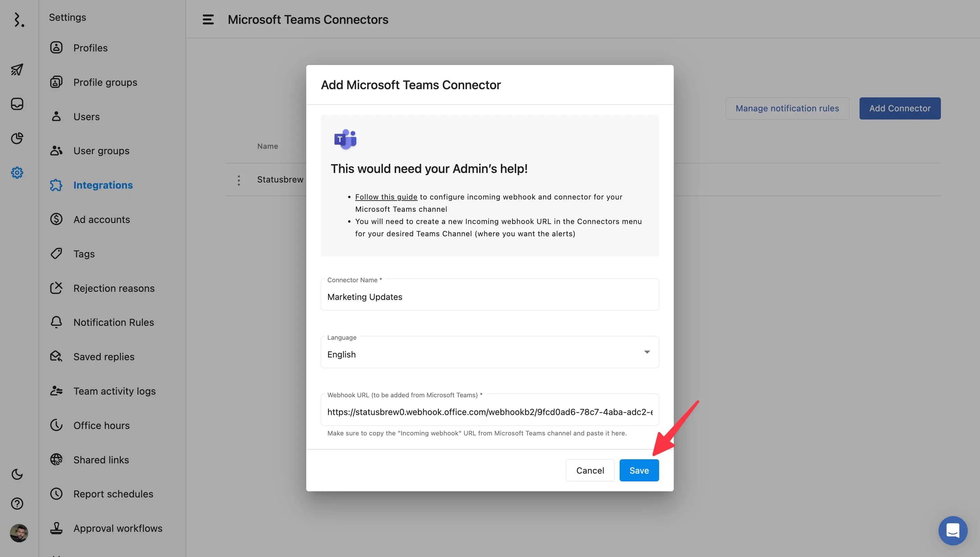Viewport: 980px width, 557px height.
Task: Click the Follow this guide link
Action: click(x=386, y=197)
